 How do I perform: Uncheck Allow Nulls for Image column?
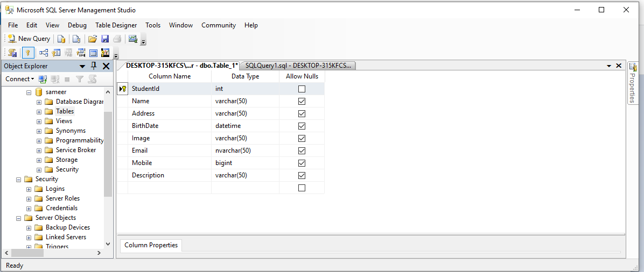coord(302,138)
